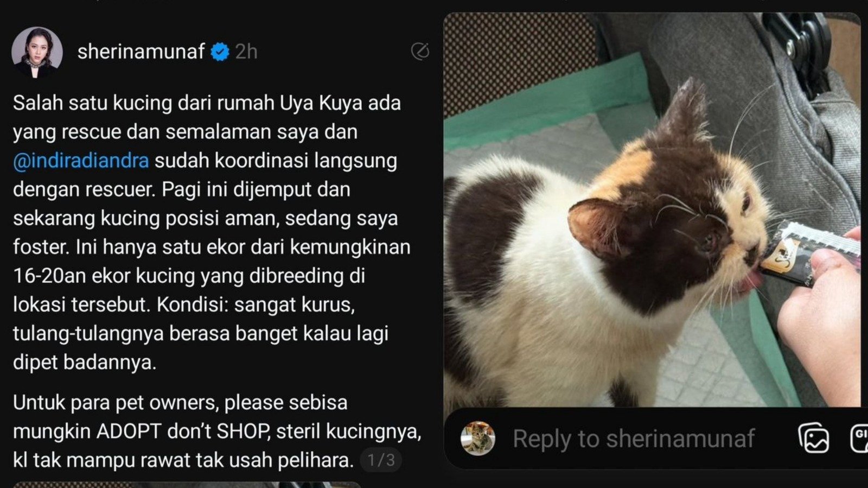Image resolution: width=868 pixels, height=488 pixels.
Task: Add a GIF via the GIF icon
Action: coord(859,438)
